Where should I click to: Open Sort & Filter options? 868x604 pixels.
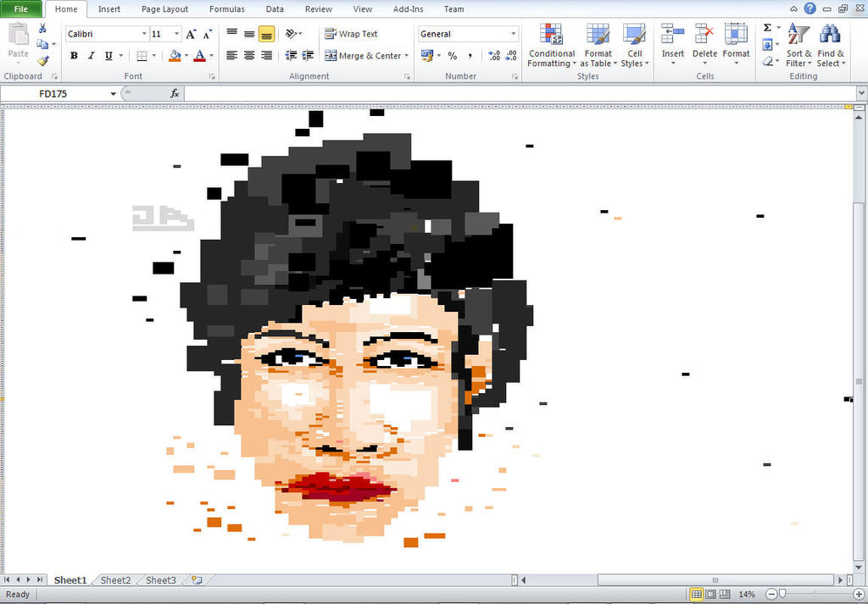pyautogui.click(x=798, y=47)
